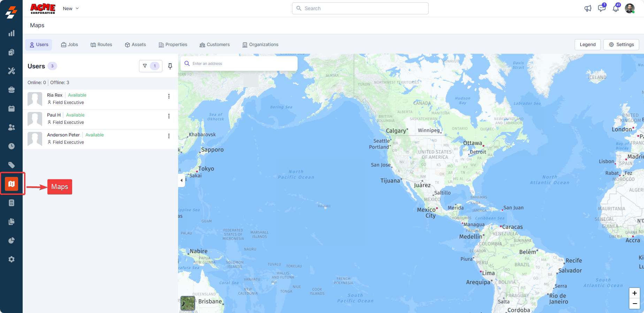Select the Paul H user name
The width and height of the screenshot is (644, 313).
pyautogui.click(x=54, y=115)
